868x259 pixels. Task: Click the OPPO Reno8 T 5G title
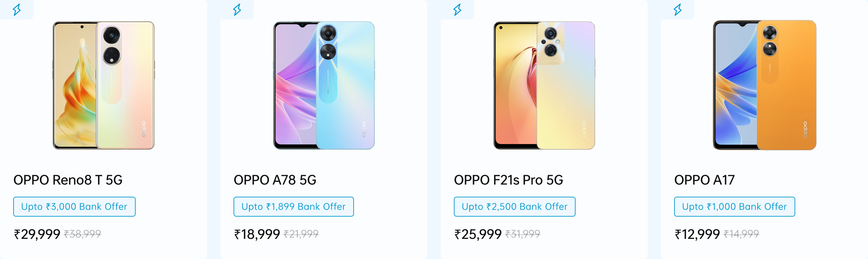(68, 180)
